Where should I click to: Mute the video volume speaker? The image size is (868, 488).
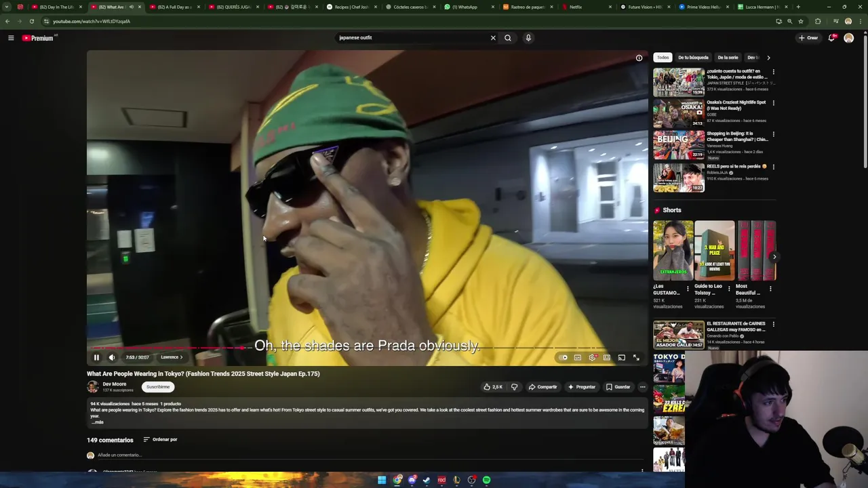tap(112, 357)
